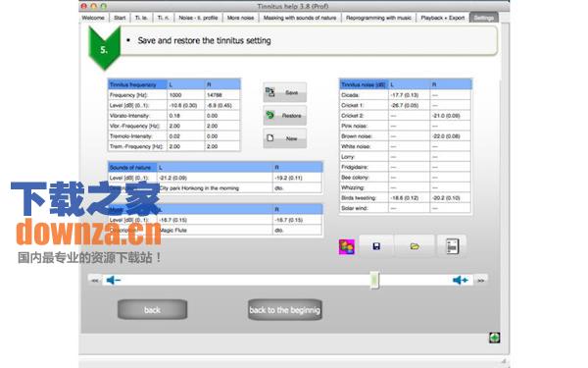Viewport: 588px width, 368px height.
Task: Click the Tinnitus frequency table header
Action: 137,84
